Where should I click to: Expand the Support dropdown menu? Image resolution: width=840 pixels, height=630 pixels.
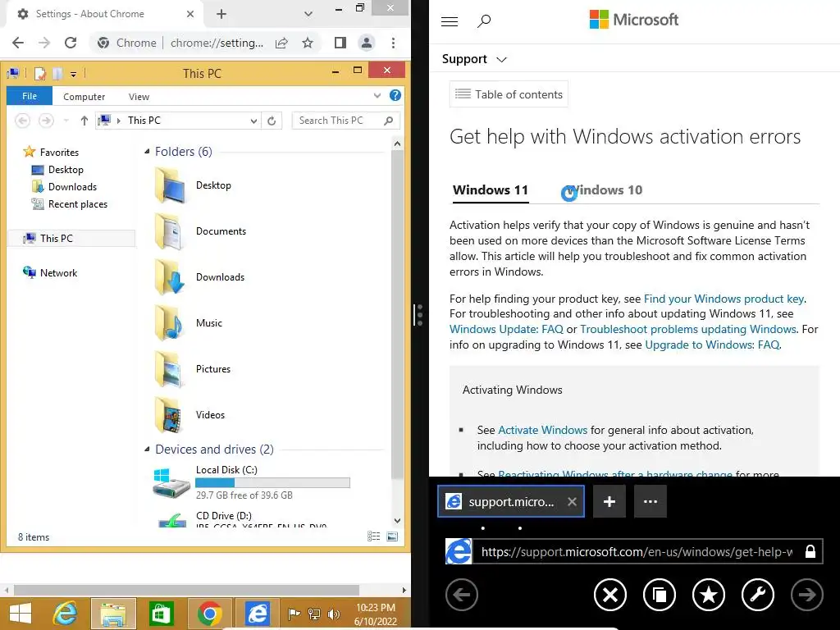coord(501,59)
